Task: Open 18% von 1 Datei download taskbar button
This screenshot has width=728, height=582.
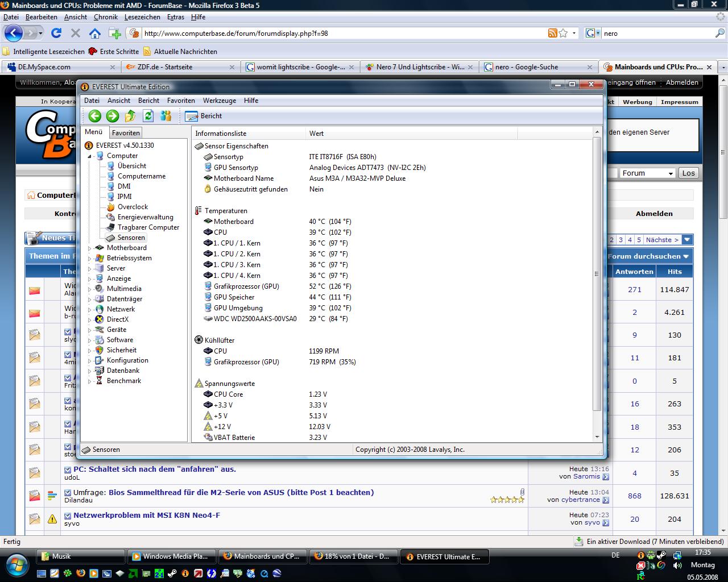Action: point(354,556)
